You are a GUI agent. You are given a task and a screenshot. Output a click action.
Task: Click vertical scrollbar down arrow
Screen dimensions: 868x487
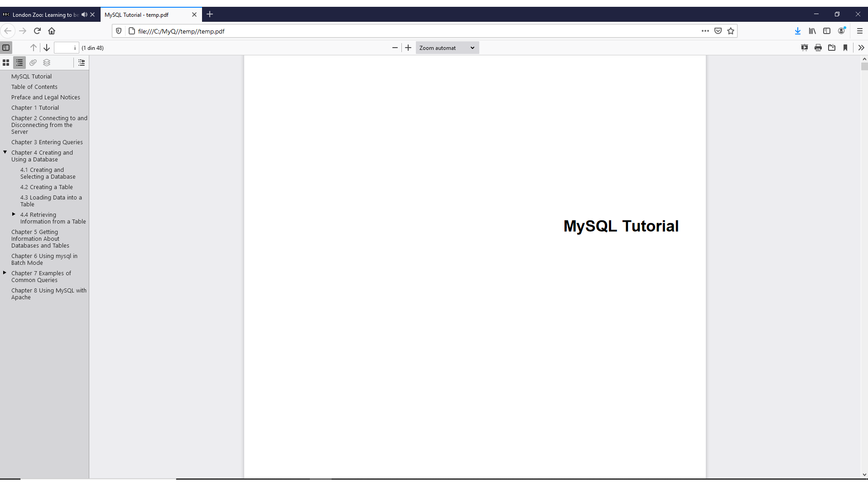(x=864, y=475)
